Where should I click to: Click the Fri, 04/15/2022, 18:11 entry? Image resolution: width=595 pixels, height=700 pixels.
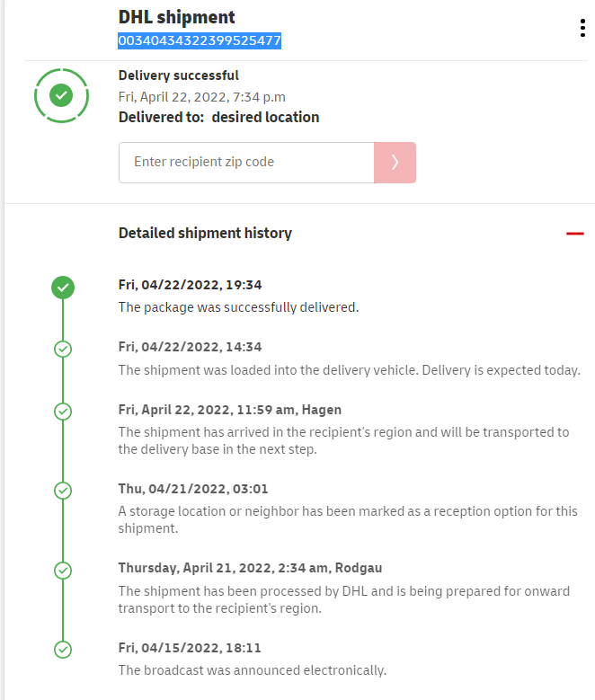(190, 648)
